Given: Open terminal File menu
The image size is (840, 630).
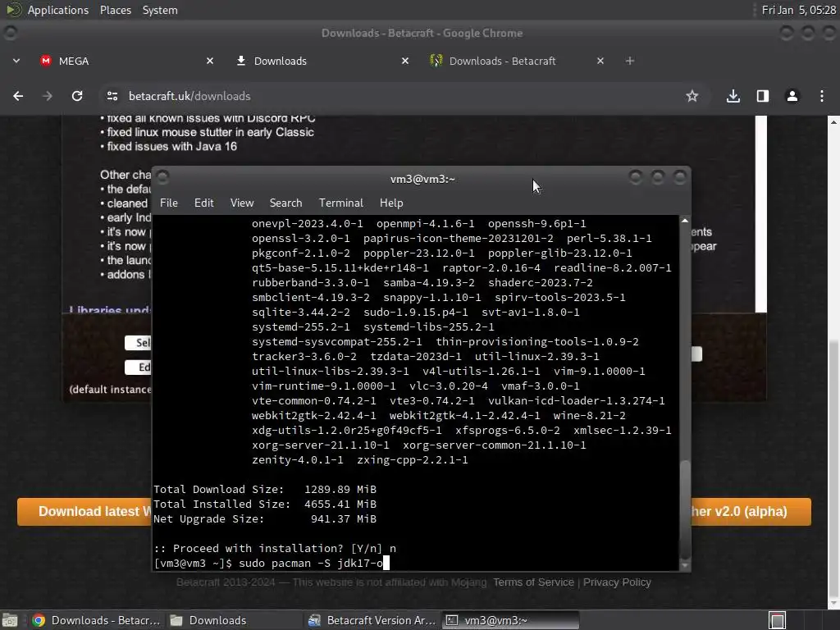Looking at the screenshot, I should (x=169, y=203).
